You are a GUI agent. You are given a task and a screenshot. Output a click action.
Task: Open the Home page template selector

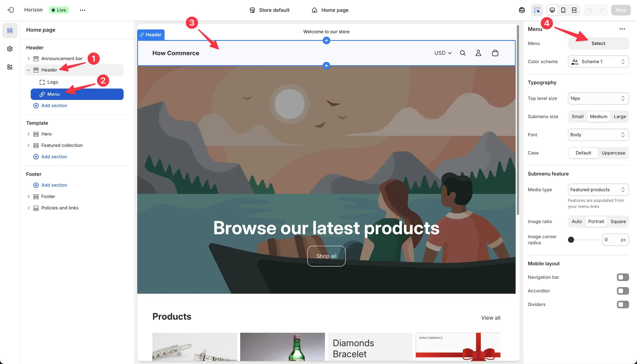[x=330, y=10]
